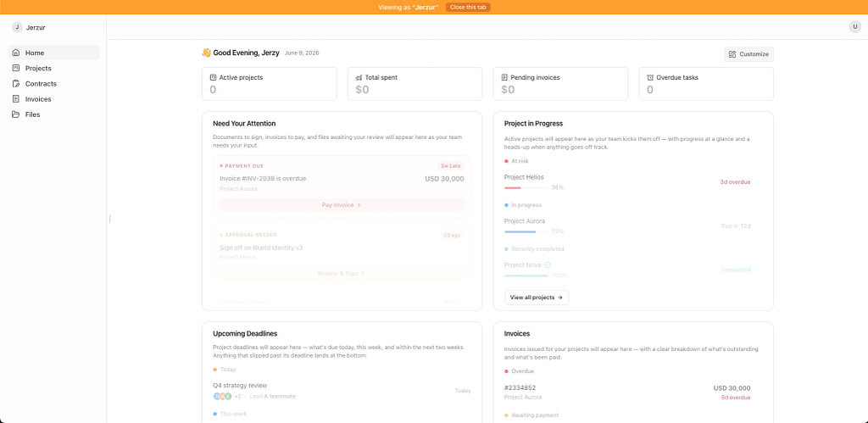
Task: Click the Home house icon
Action: [15, 53]
